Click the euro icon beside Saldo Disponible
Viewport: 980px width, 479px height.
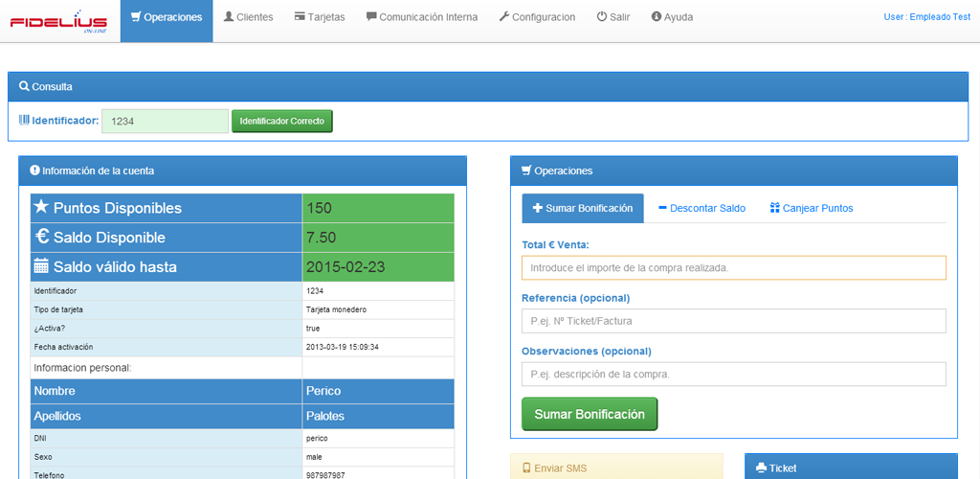pos(42,237)
